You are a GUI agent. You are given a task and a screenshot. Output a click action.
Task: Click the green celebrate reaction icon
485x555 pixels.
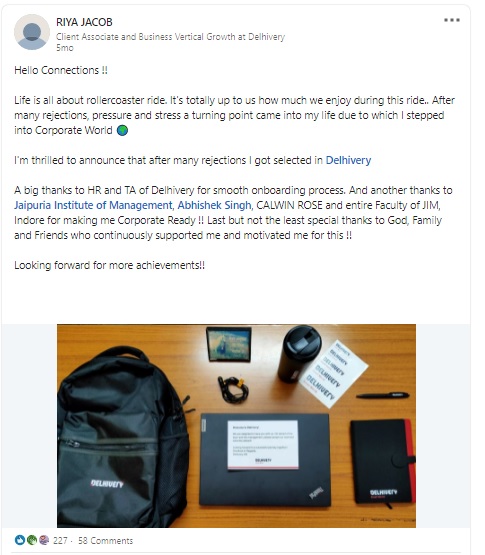[x=32, y=540]
